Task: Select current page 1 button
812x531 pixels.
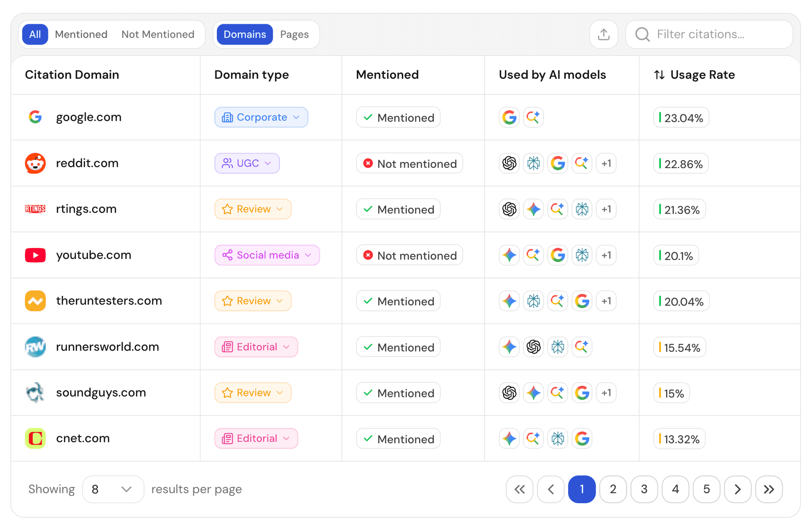Action: (x=582, y=489)
